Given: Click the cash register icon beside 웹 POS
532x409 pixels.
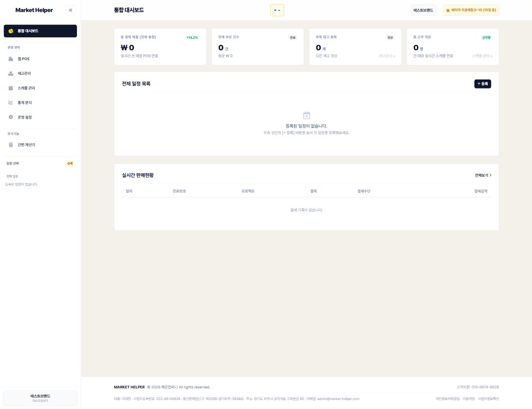Looking at the screenshot, I should pos(11,59).
